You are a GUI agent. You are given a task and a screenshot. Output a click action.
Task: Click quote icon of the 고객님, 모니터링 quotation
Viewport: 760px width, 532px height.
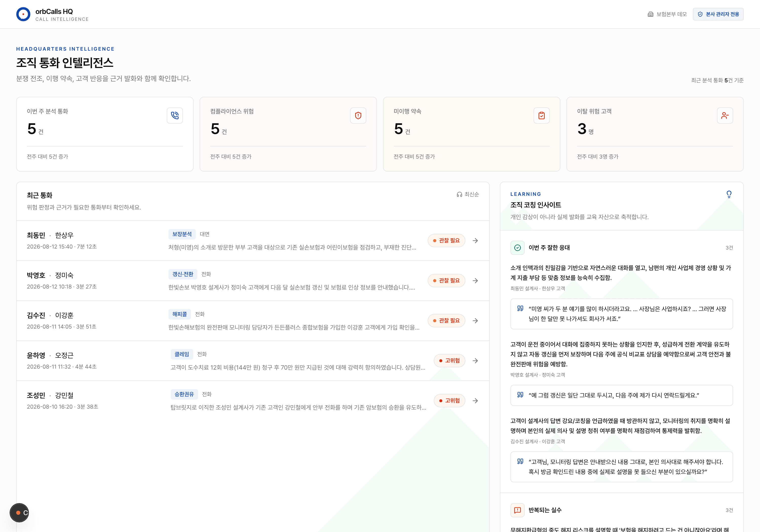pos(520,462)
